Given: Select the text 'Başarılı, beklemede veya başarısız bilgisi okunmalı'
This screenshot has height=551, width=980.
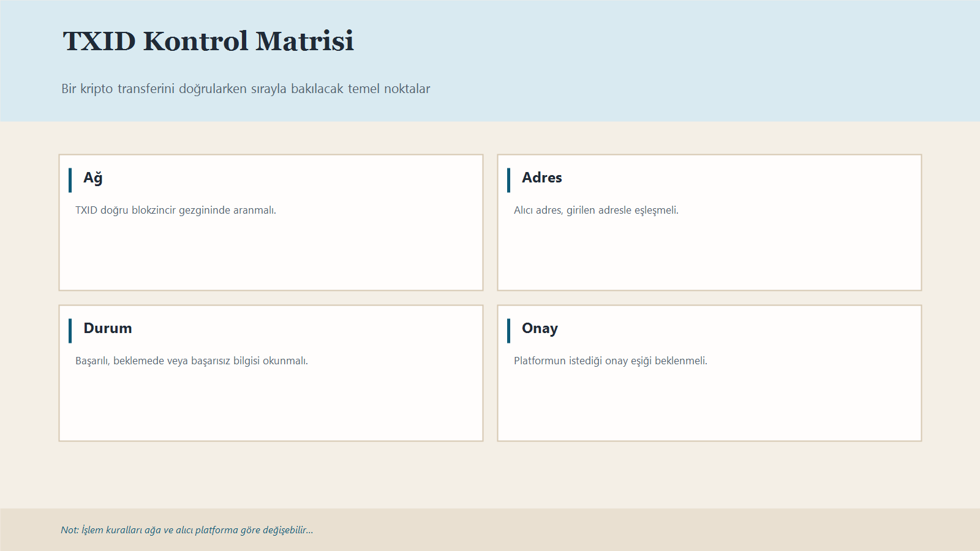Looking at the screenshot, I should (x=192, y=361).
